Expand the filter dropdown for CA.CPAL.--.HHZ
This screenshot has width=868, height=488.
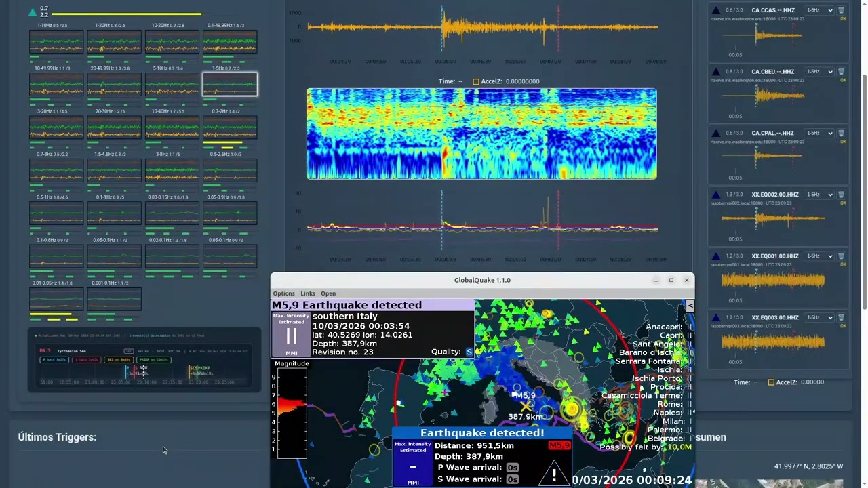pyautogui.click(x=818, y=134)
